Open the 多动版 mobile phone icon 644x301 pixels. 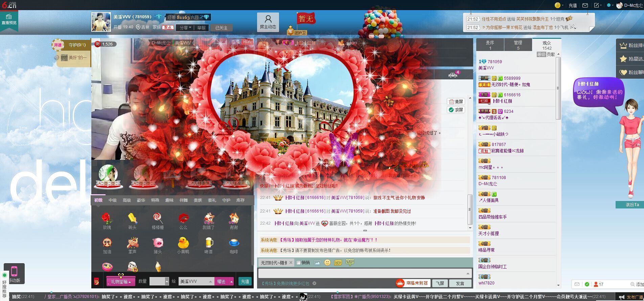(x=14, y=274)
